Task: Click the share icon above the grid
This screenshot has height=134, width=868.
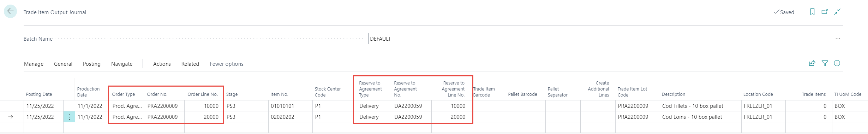Action: [812, 63]
